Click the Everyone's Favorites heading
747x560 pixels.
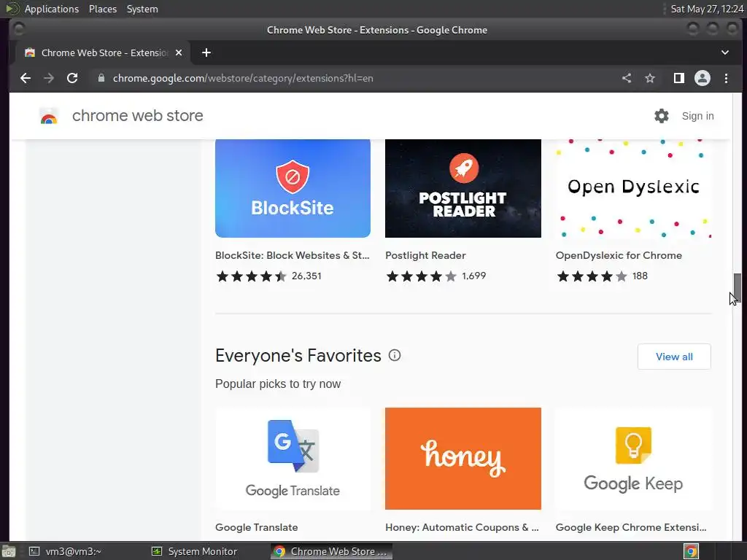298,356
